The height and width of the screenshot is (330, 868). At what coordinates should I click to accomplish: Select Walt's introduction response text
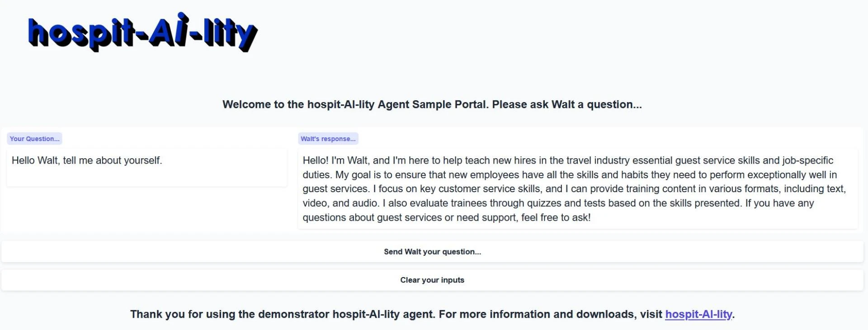point(579,190)
